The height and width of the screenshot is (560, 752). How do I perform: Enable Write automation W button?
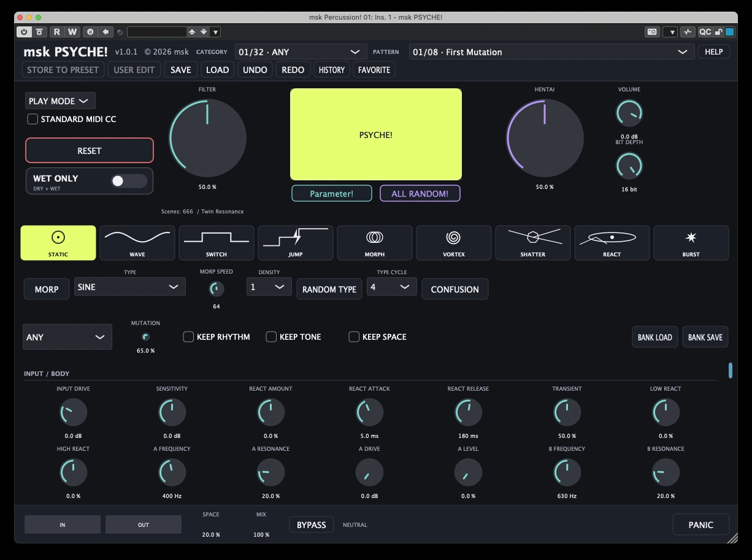point(72,32)
